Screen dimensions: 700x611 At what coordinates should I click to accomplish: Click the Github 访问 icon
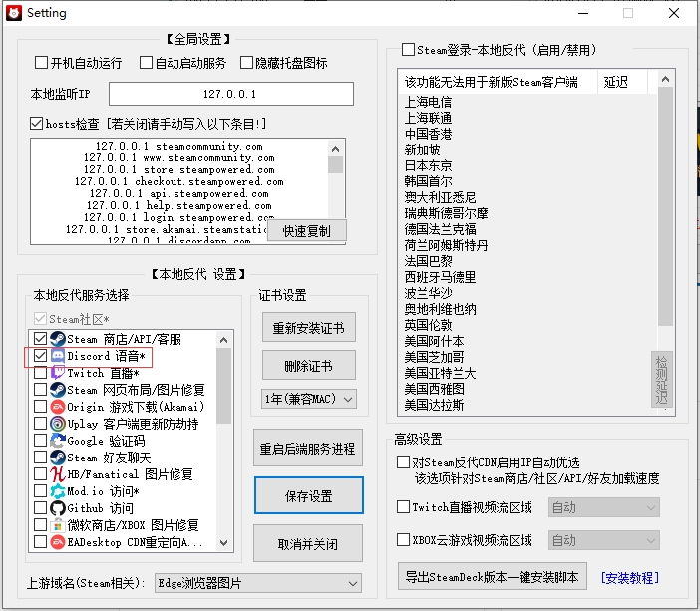click(58, 508)
